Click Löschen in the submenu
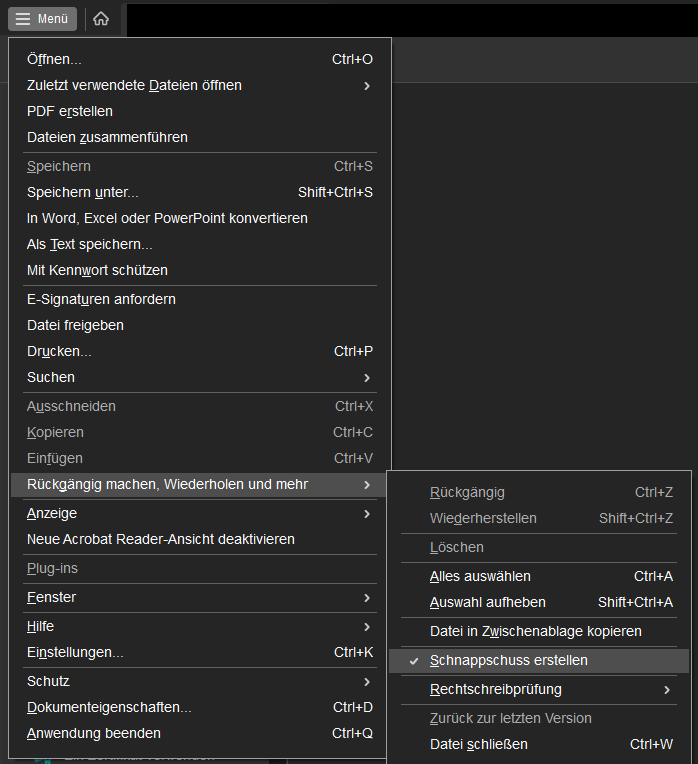Viewport: 698px width, 764px height. point(539,548)
